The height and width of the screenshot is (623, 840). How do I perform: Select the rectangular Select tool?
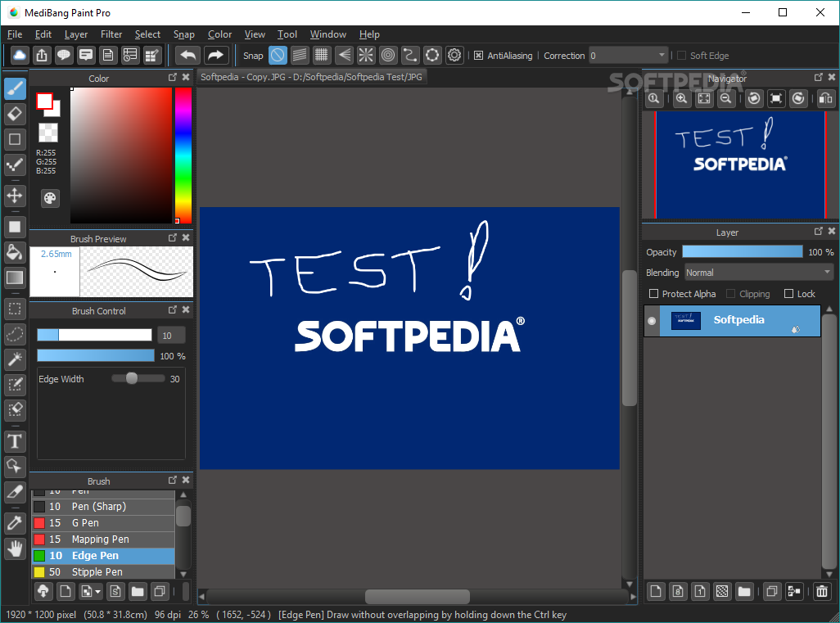15,309
